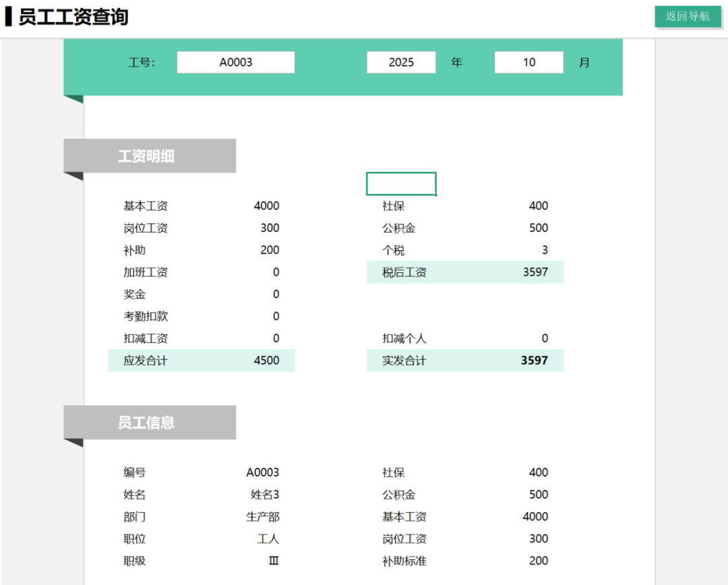The width and height of the screenshot is (728, 585).
Task: Select the 考勤扣款 label cell
Action: (146, 316)
